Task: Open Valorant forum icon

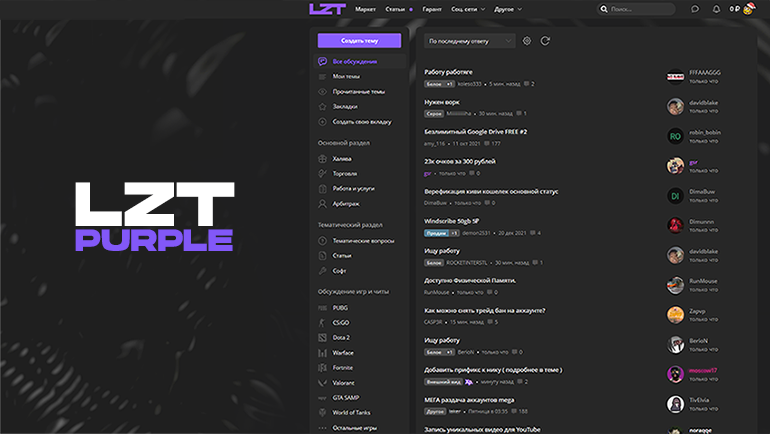Action: tap(322, 382)
